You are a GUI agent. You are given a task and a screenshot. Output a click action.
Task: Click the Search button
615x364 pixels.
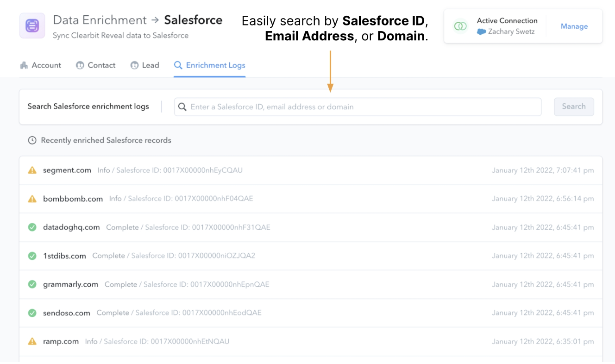(x=574, y=107)
